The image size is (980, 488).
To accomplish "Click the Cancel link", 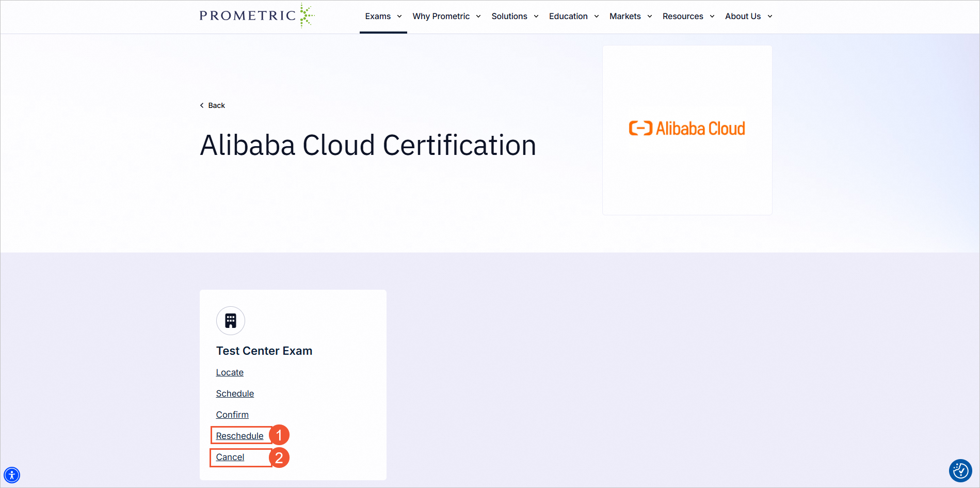I will pyautogui.click(x=230, y=457).
